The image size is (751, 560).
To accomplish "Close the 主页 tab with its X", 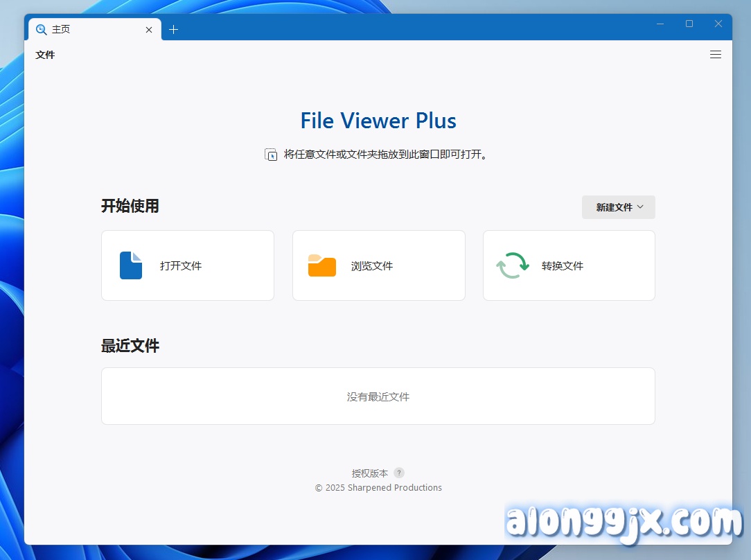I will coord(148,29).
